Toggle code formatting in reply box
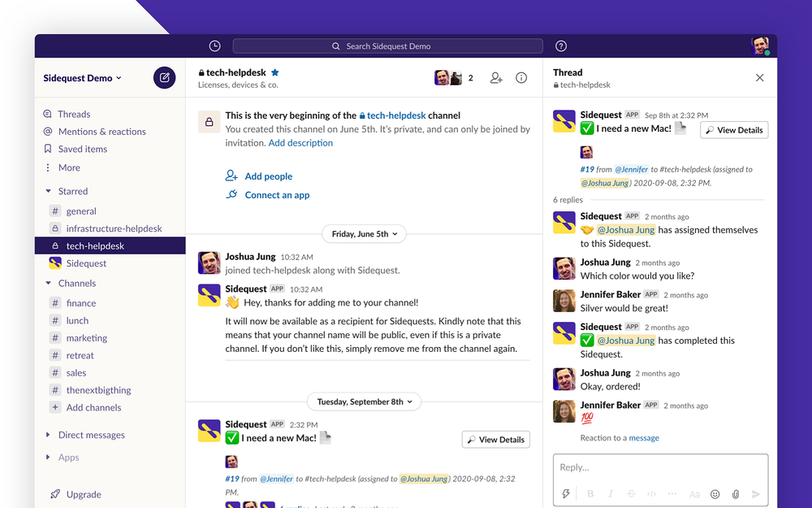This screenshot has height=508, width=812. [x=652, y=494]
